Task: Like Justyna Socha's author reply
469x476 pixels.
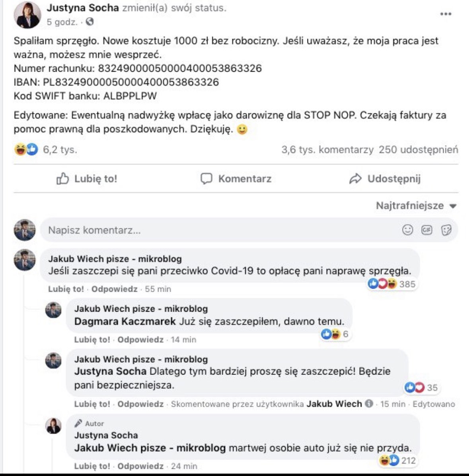Action: click(92, 466)
